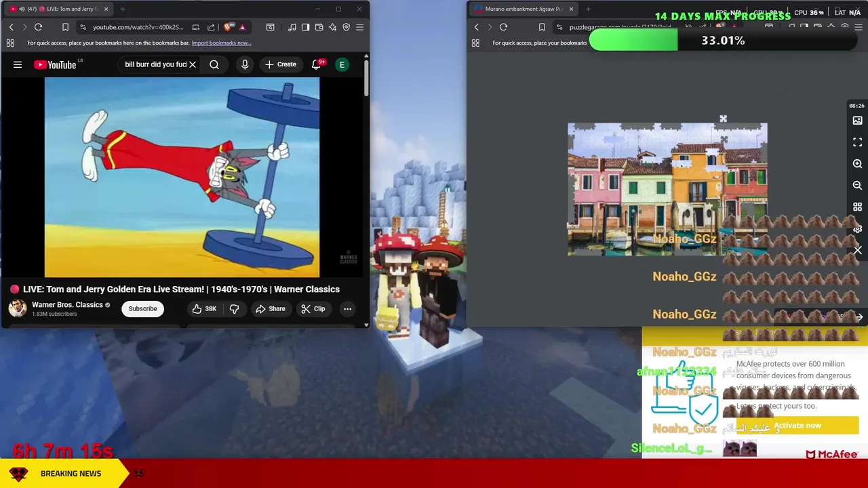Open the YouTube guide hamburger menu
Screen dimensions: 868x488
tap(18, 64)
